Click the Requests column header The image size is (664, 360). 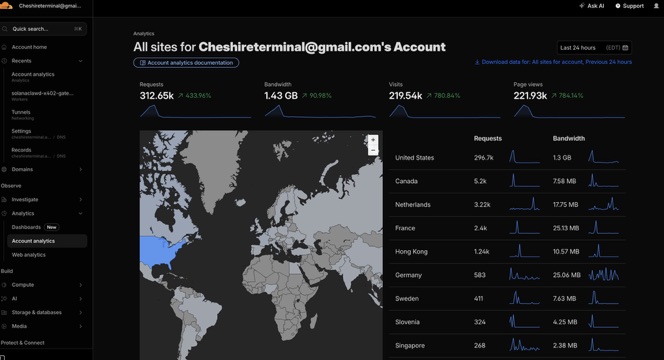pos(488,138)
